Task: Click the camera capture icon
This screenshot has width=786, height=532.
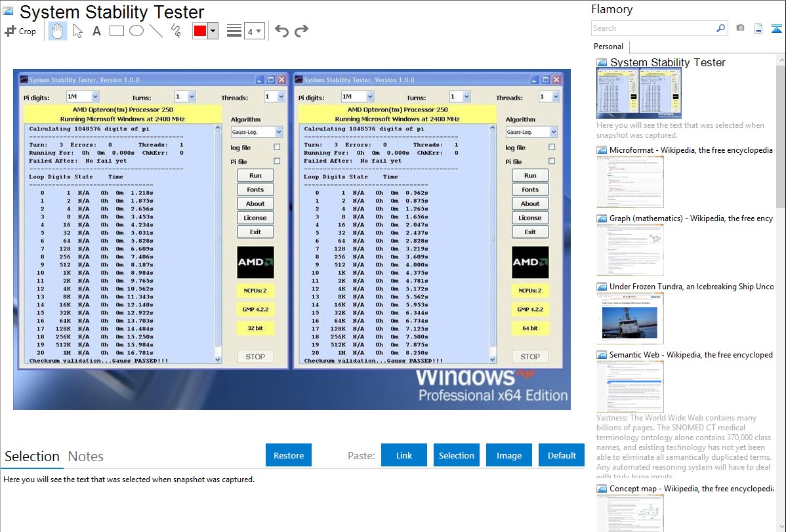Action: click(740, 28)
